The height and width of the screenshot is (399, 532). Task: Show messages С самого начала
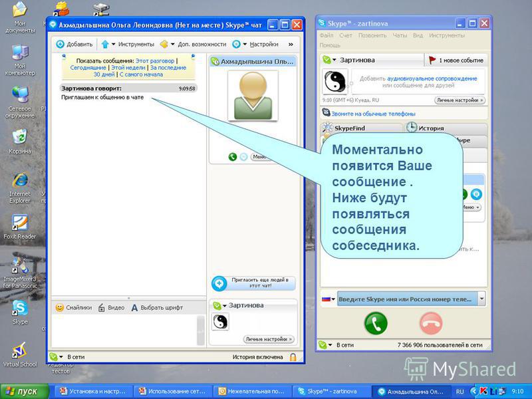(141, 74)
